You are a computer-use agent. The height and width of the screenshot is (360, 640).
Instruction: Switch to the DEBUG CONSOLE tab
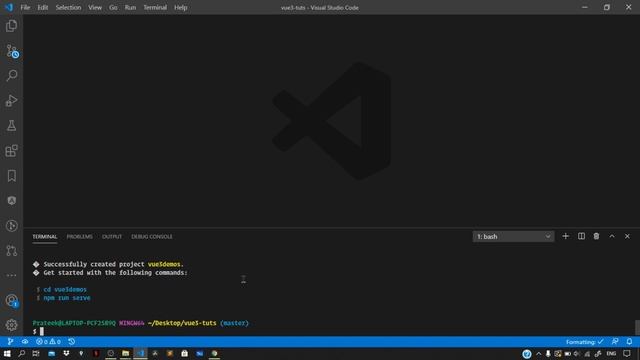click(x=152, y=237)
